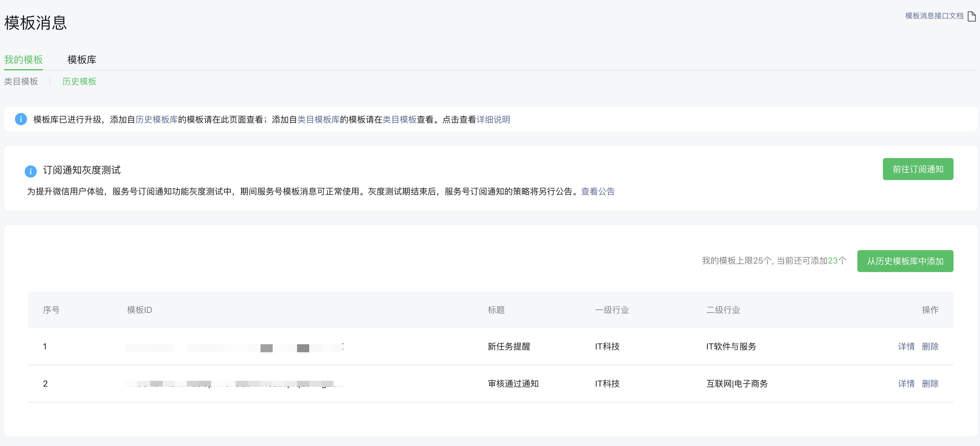The width and height of the screenshot is (980, 446).
Task: Open the 模板消息接口文档 link
Action: (x=934, y=16)
